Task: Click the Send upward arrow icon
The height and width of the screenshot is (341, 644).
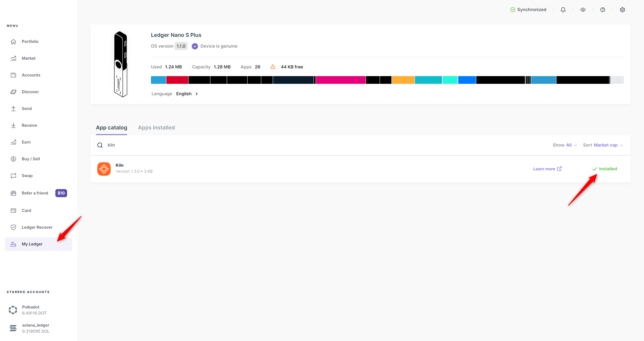Action: pyautogui.click(x=13, y=109)
